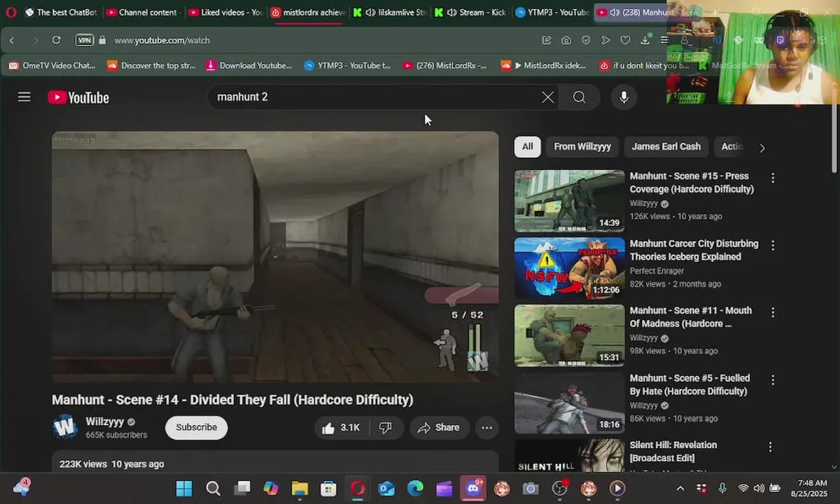This screenshot has width=840, height=504.
Task: Open File Explorer from taskbar
Action: click(x=300, y=488)
